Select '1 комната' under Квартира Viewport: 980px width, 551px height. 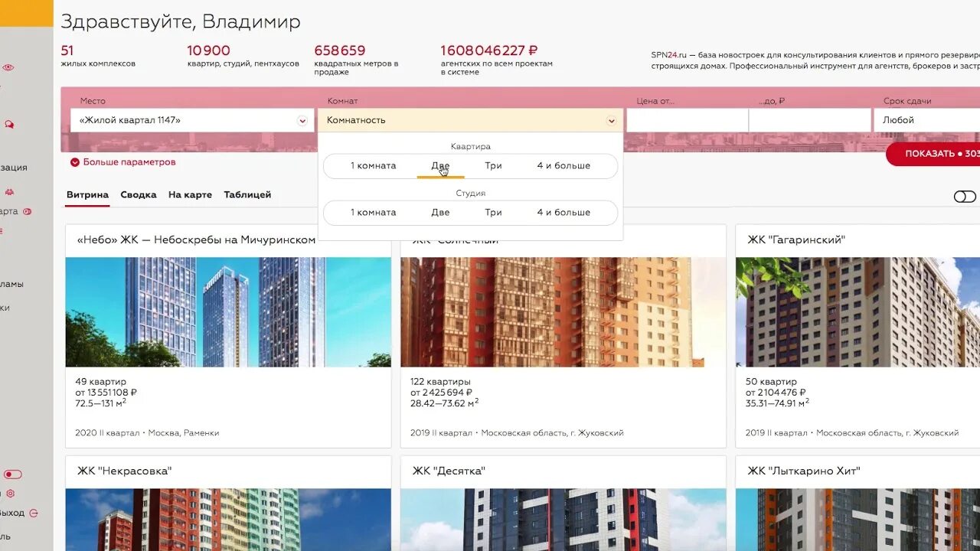pos(373,165)
